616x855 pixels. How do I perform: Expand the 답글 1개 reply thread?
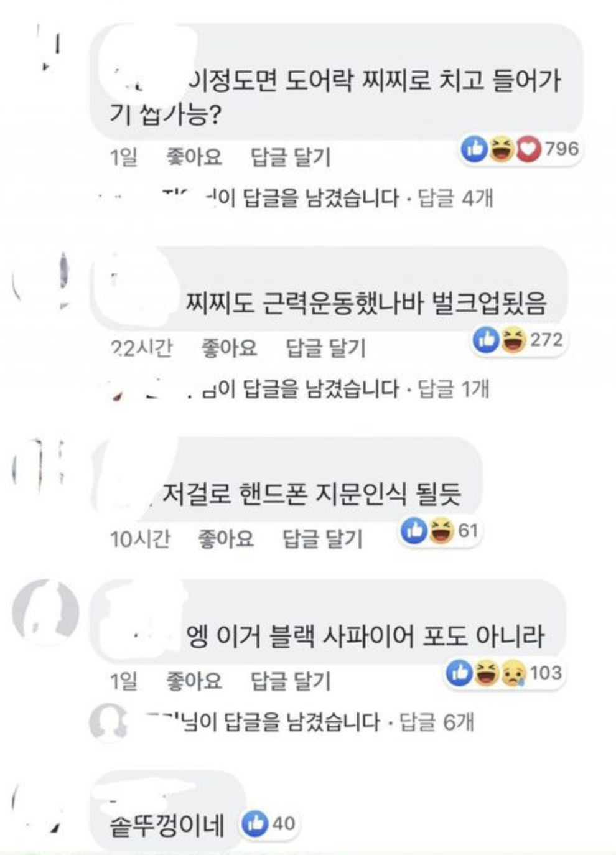[x=453, y=390]
